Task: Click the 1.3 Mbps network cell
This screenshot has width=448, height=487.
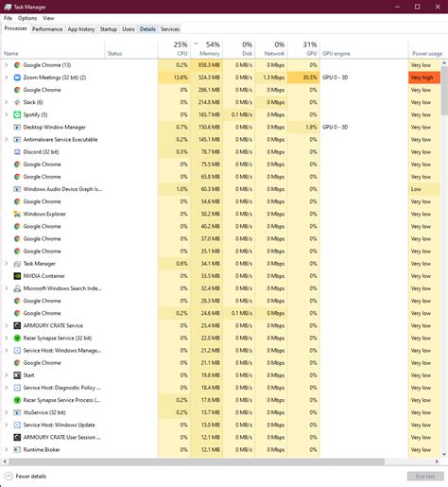Action: (x=271, y=78)
